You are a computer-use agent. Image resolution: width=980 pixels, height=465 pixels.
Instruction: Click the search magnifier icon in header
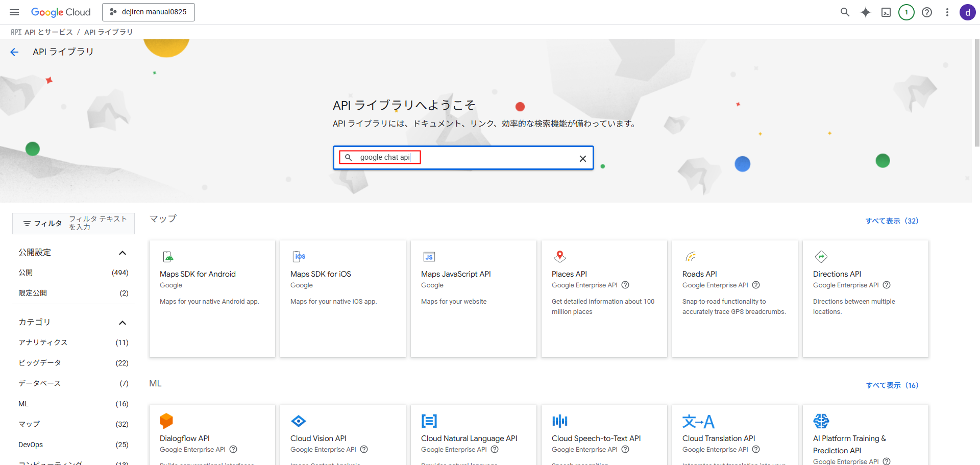click(845, 12)
